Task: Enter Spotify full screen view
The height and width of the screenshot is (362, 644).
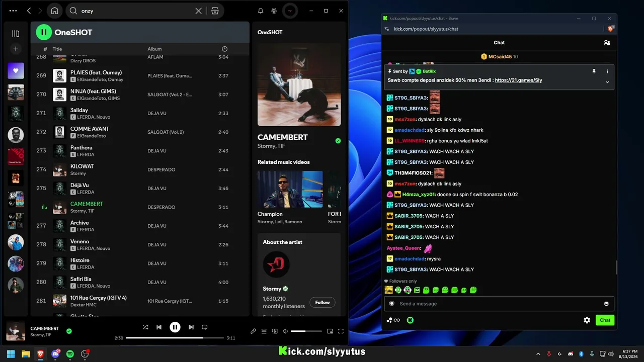Action: pos(341,331)
